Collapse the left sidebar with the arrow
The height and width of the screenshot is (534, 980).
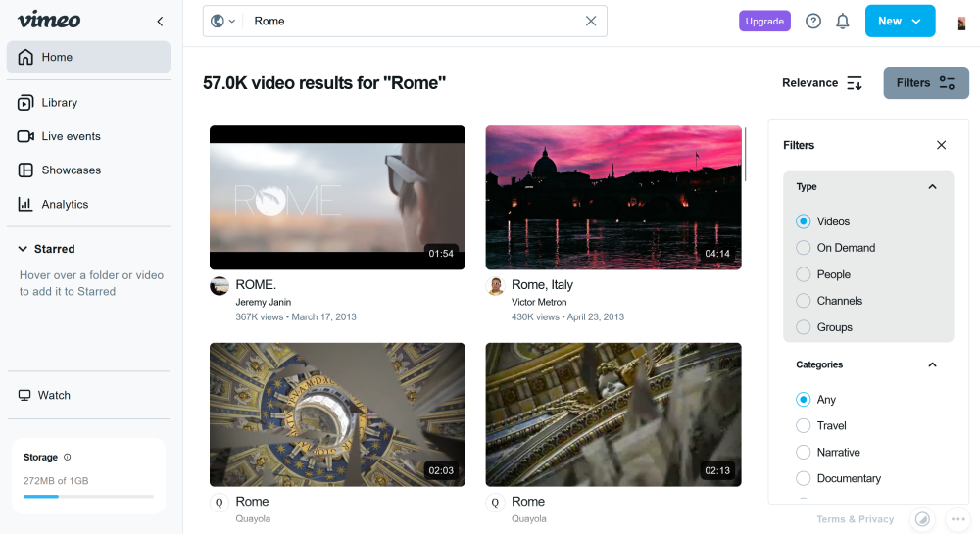point(160,22)
